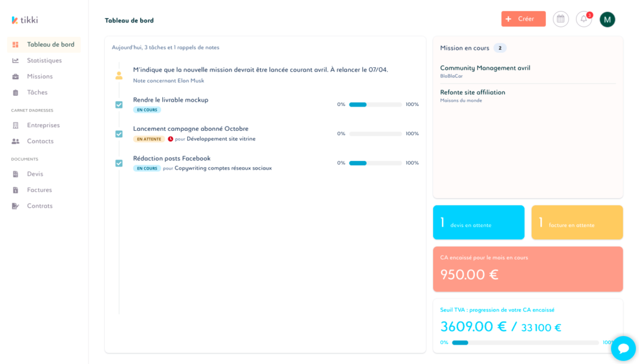
Task: Open the user avatar M menu
Action: (x=607, y=19)
